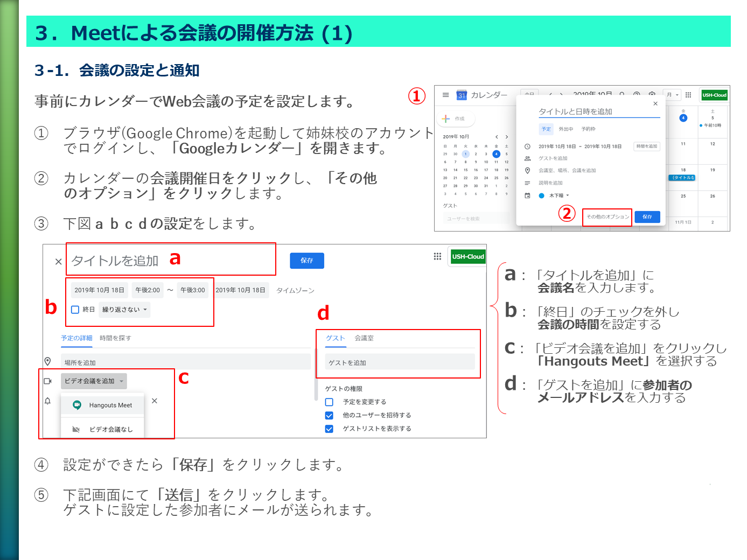
Task: Click USH-Cloud account logo in event editor
Action: click(468, 256)
